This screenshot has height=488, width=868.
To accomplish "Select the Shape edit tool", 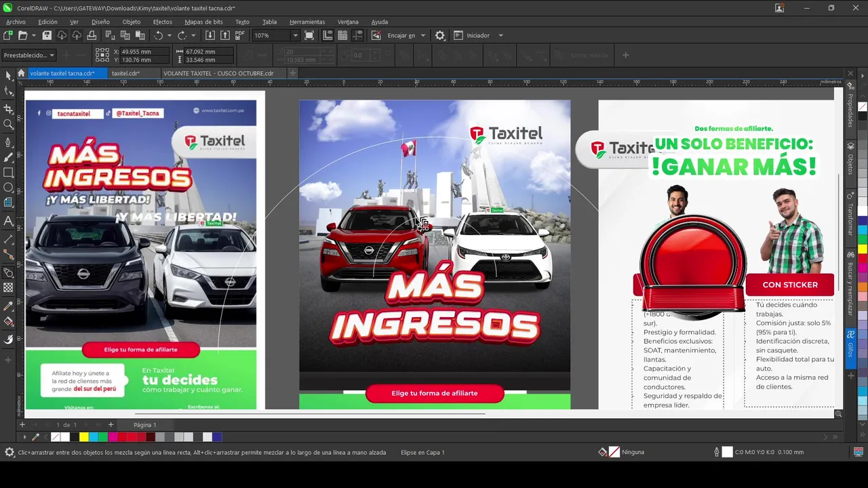I will click(x=8, y=91).
